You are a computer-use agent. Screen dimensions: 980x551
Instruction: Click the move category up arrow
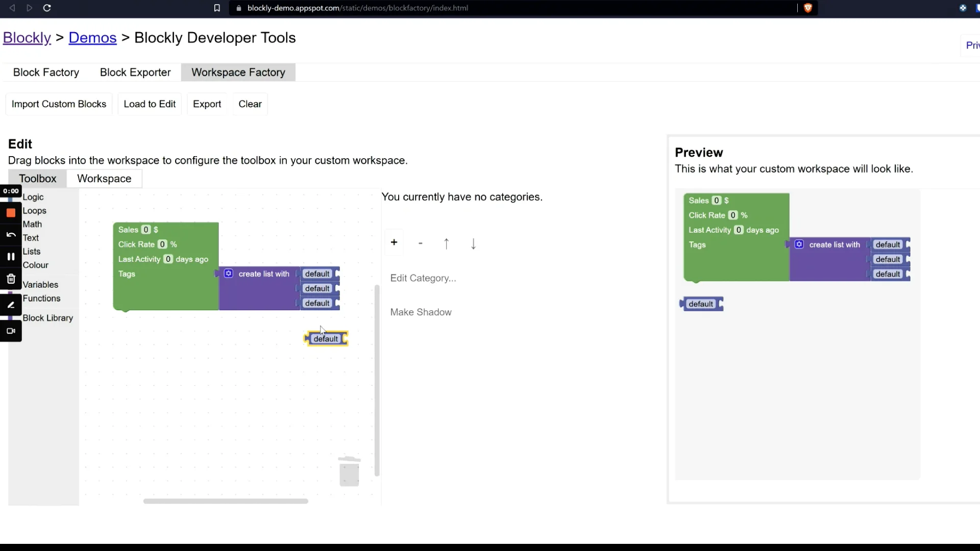[x=447, y=243]
